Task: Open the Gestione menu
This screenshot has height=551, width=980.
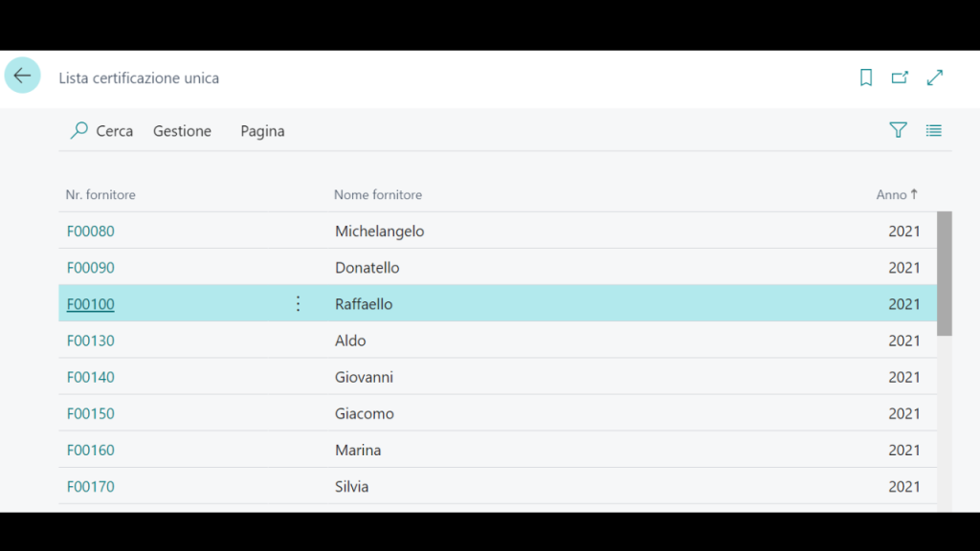Action: coord(182,131)
